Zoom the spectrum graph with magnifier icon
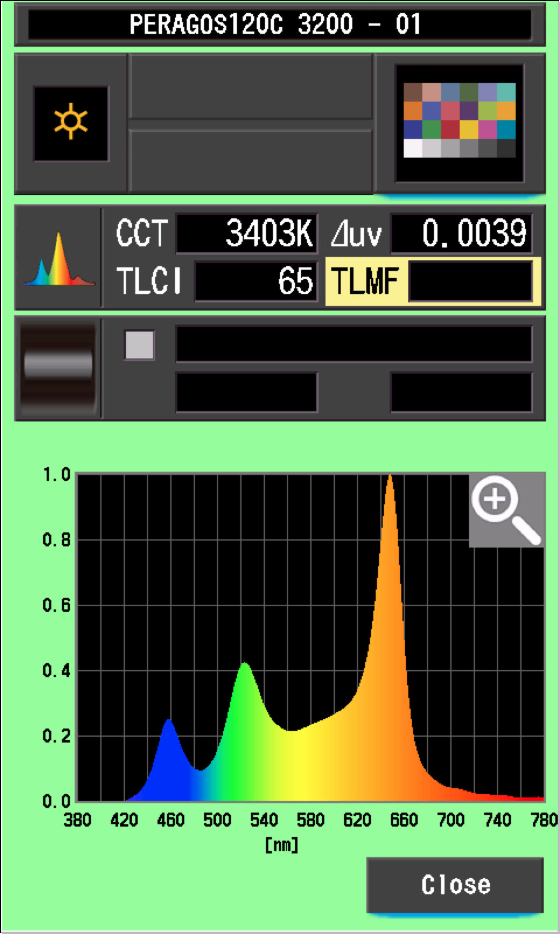560x934 pixels. pyautogui.click(x=506, y=510)
